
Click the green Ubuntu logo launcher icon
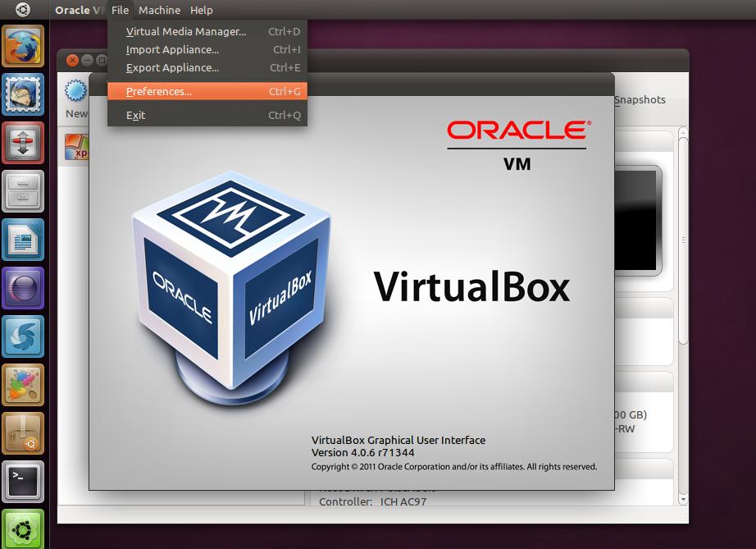[23, 529]
